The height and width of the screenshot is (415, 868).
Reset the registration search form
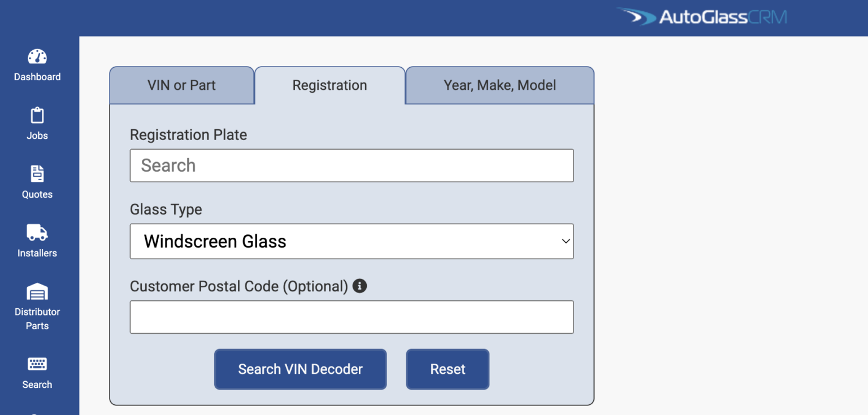(x=447, y=369)
